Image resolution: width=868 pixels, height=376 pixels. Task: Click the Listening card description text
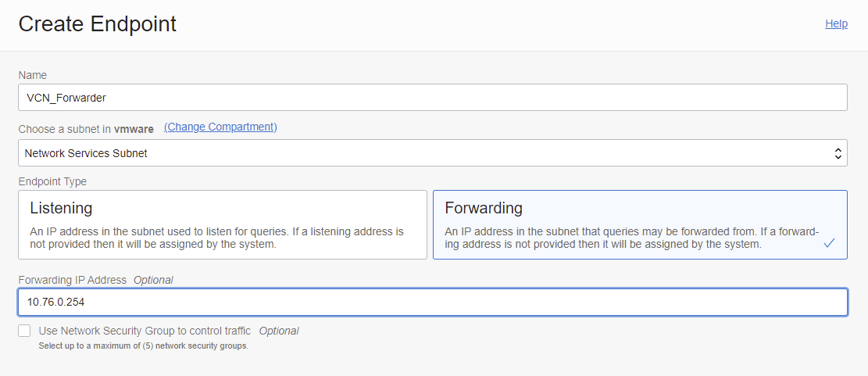tap(216, 238)
